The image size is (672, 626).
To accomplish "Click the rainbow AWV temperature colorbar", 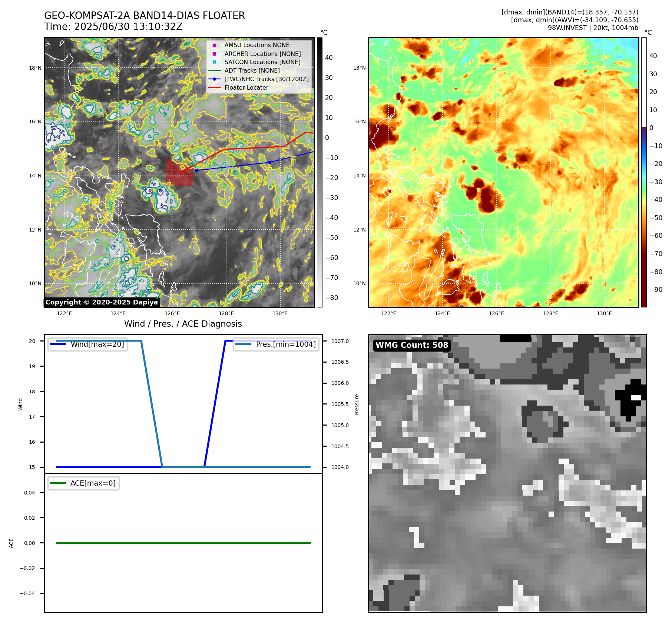I will coord(644,172).
